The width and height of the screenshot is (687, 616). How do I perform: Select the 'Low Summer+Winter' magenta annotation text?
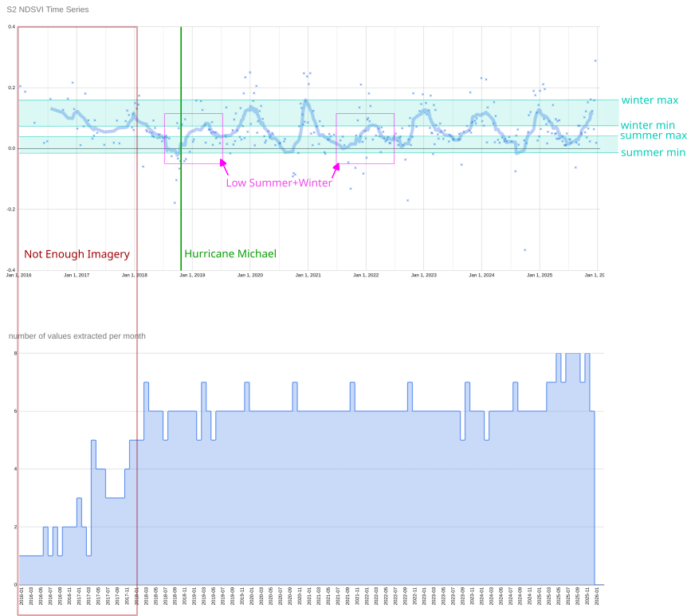click(x=278, y=182)
